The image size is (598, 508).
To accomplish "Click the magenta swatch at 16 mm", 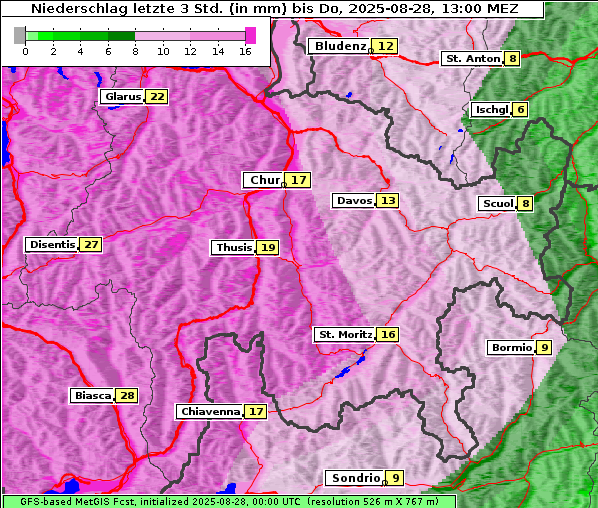I will [x=251, y=35].
